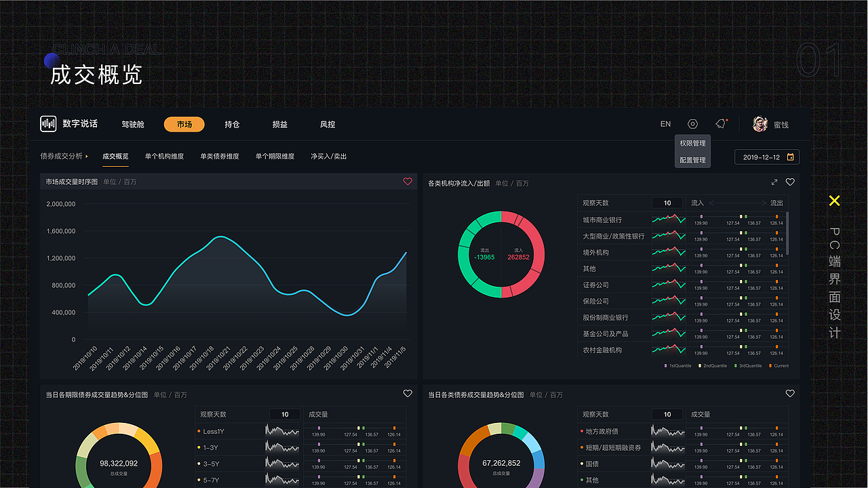The image size is (868, 488).
Task: Favorite the 当日各期限债券成交量 panel heart
Action: coord(408,394)
